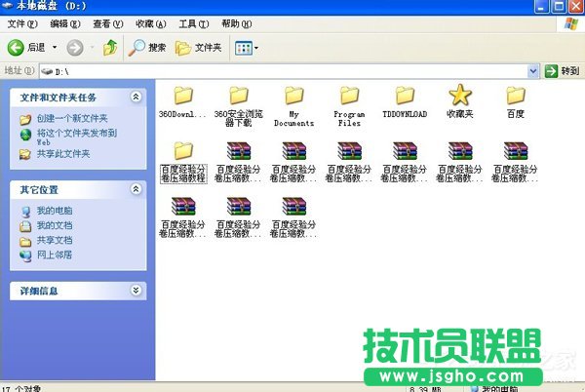The width and height of the screenshot is (585, 392).
Task: Select the 百度经验分卷压缩教程 folder
Action: click(x=183, y=151)
